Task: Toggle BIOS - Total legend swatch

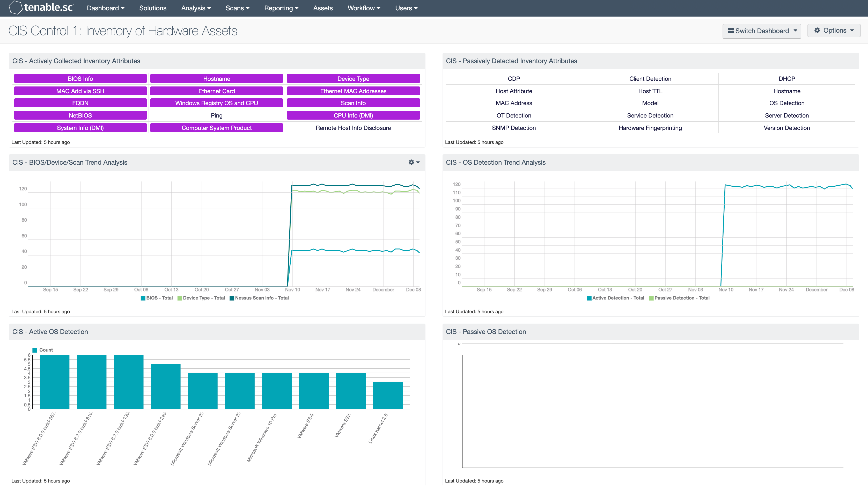Action: tap(143, 298)
